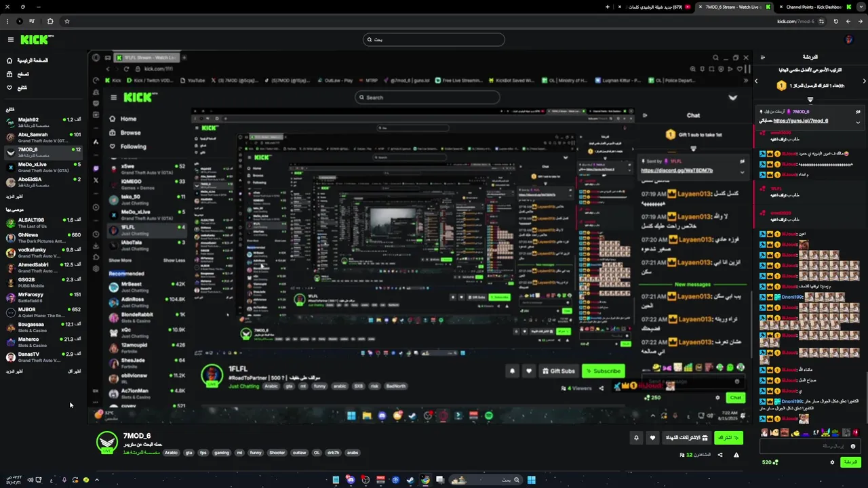Bookmark this page with star icon
Screen dimensions: 868x488
(x=66, y=21)
